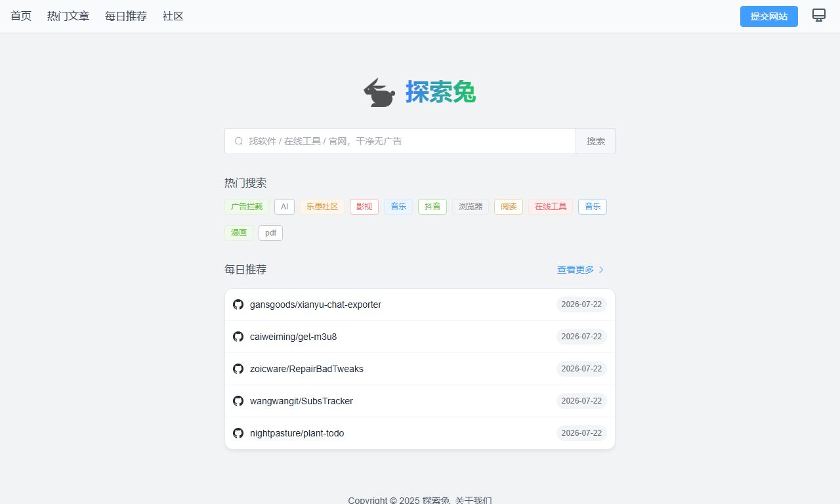840x504 pixels.
Task: Toggle the monitor theme icon in header
Action: pos(819,15)
